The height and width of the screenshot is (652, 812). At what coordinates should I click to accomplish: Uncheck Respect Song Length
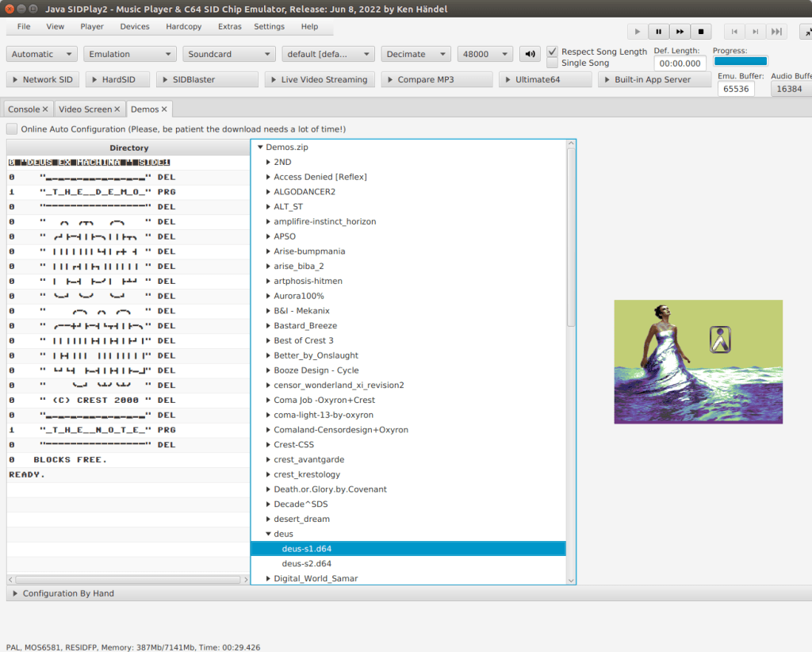(x=553, y=52)
